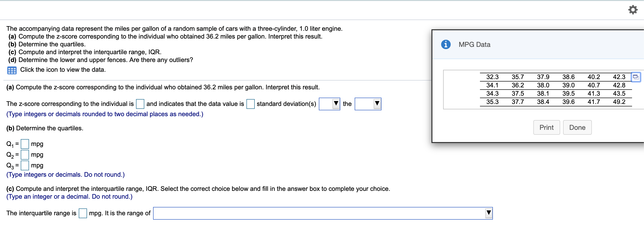Click the Print button

click(x=546, y=127)
